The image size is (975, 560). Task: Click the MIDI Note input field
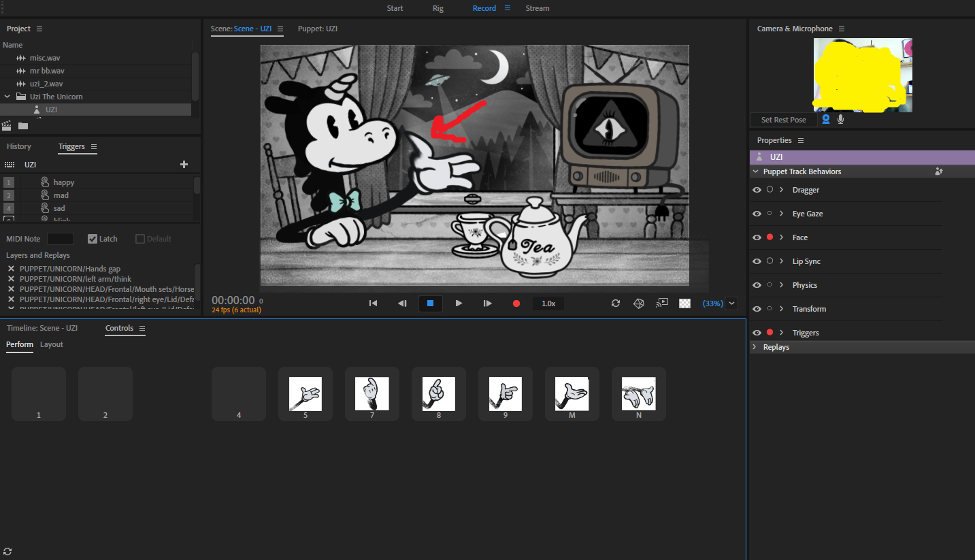click(61, 239)
